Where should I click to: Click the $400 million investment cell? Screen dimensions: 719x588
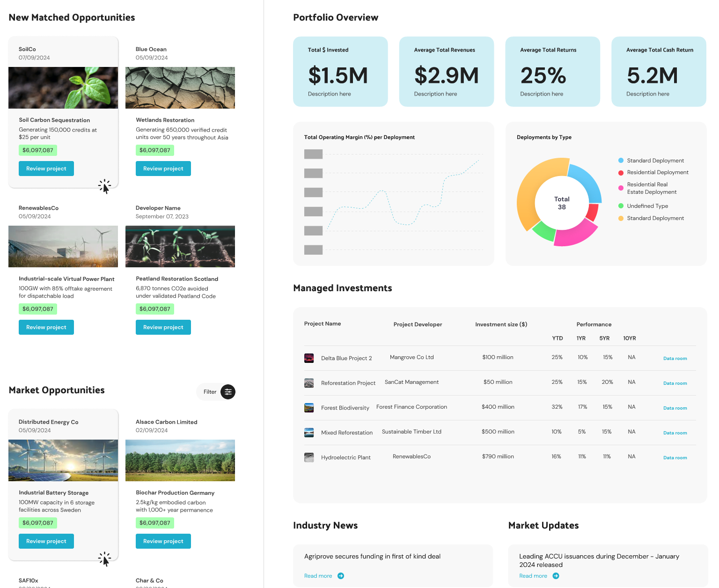498,407
